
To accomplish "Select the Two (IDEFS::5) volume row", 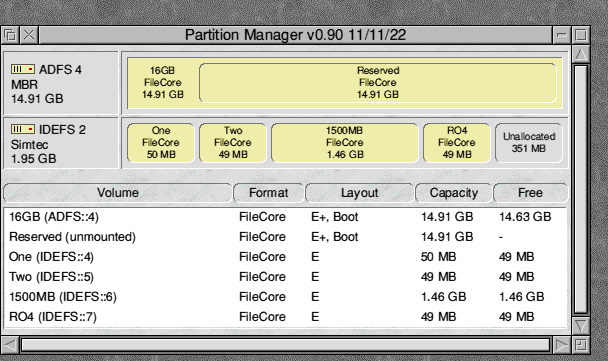I will tap(285, 277).
